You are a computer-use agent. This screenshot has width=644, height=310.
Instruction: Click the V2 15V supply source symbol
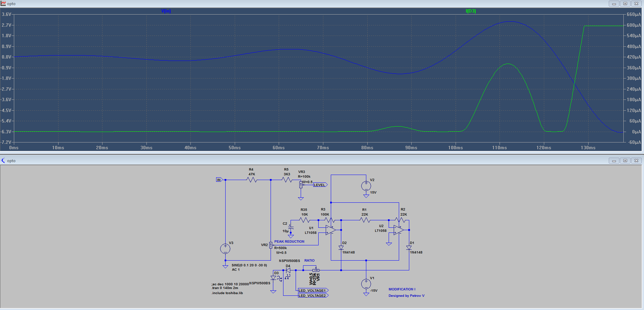click(x=366, y=186)
